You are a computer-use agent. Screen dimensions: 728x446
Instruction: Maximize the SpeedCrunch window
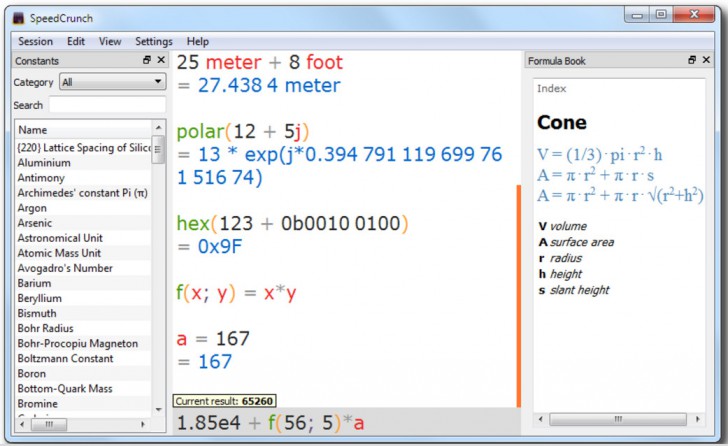(x=661, y=15)
